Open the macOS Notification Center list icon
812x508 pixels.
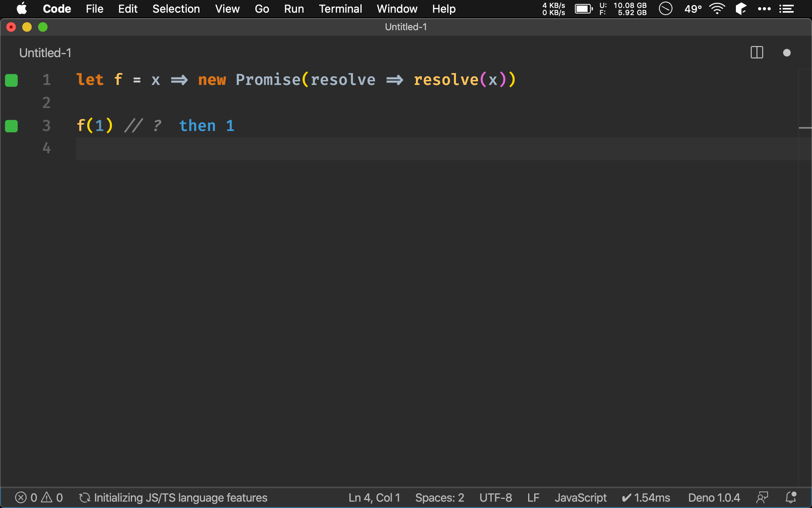pos(787,9)
